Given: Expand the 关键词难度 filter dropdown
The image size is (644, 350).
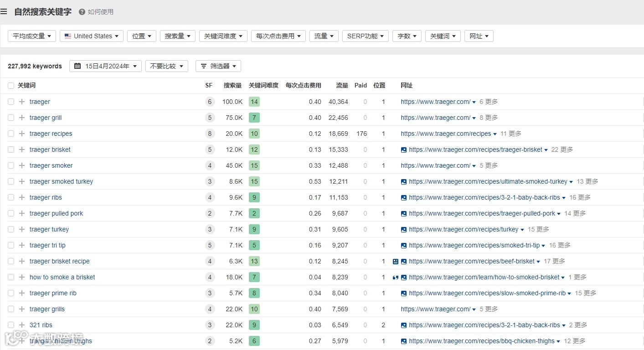Looking at the screenshot, I should click(223, 36).
